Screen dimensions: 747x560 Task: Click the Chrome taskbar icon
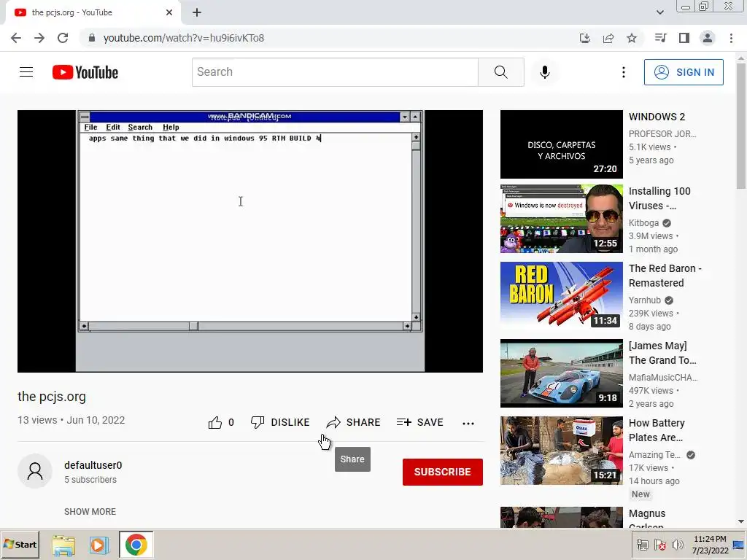(x=136, y=545)
